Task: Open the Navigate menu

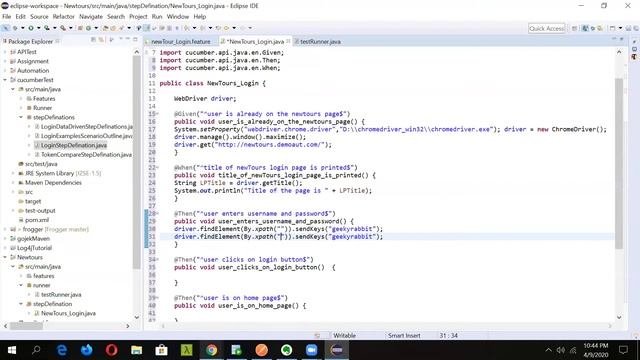Action: (x=91, y=17)
